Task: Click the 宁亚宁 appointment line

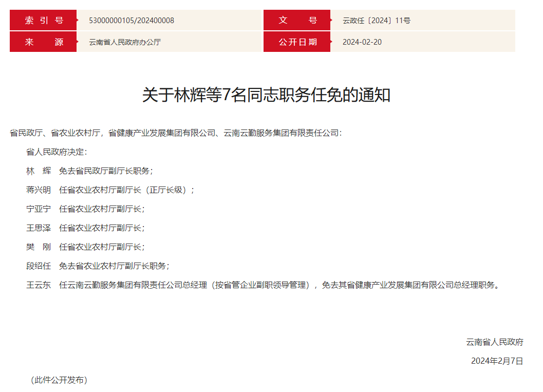Action: point(86,209)
